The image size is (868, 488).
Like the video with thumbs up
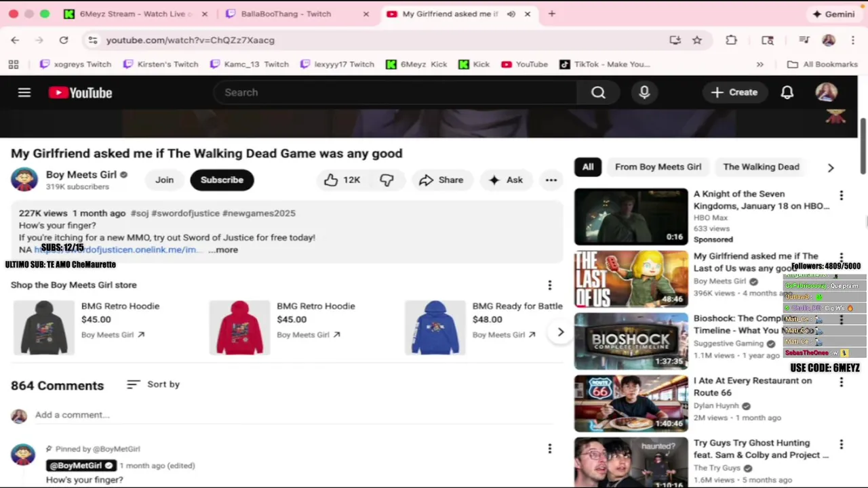point(342,180)
